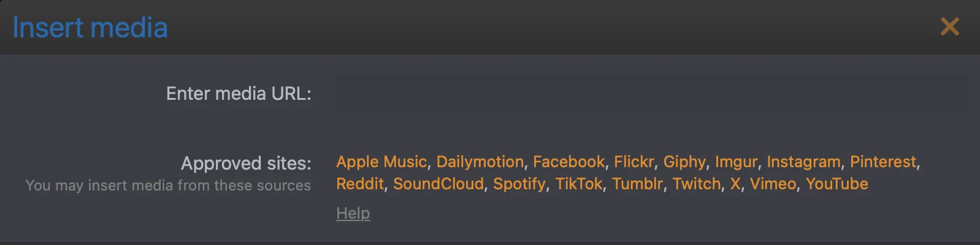The image size is (980, 245).
Task: Select the SoundCloud link
Action: coord(438,184)
